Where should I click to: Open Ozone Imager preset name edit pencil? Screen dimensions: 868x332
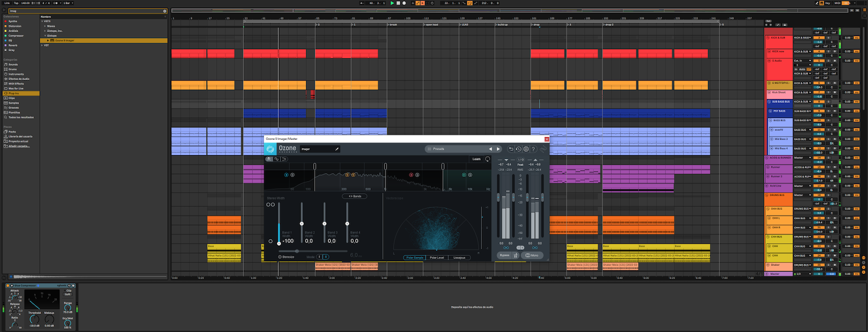337,149
